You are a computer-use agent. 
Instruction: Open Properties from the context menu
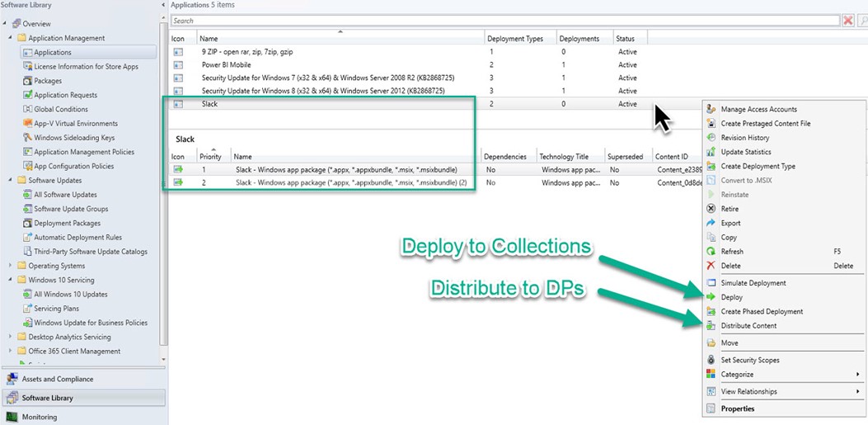click(x=737, y=408)
